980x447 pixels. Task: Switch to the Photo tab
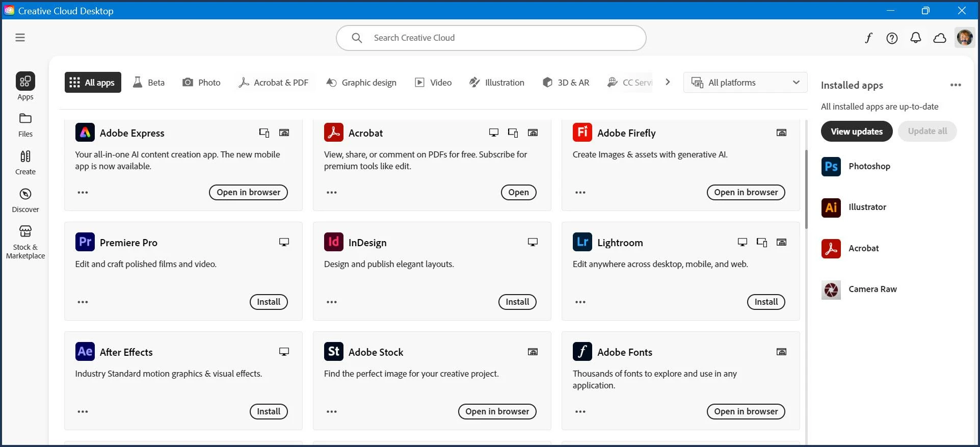click(201, 83)
